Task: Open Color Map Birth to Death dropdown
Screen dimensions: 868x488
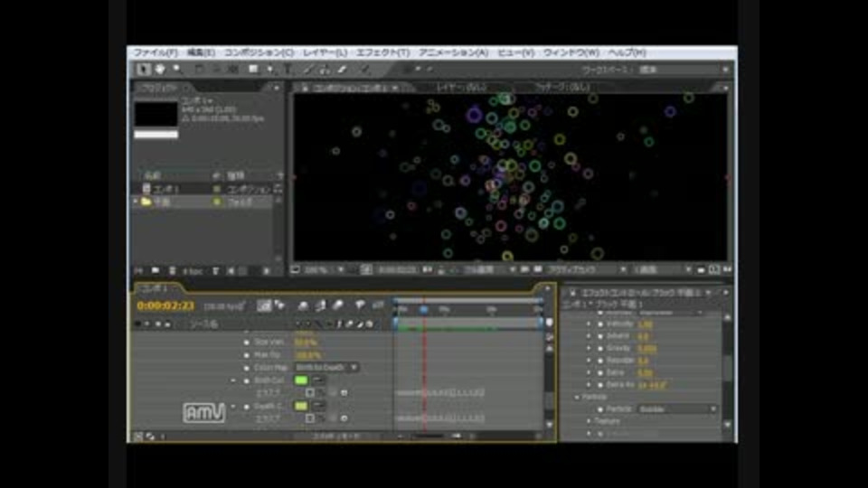Action: click(326, 368)
